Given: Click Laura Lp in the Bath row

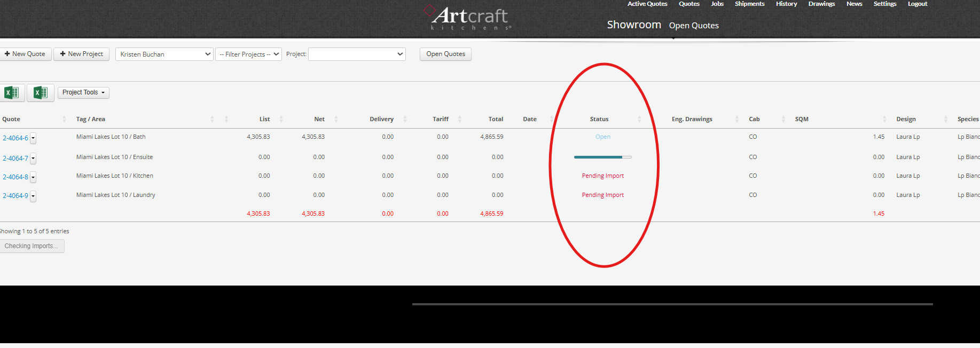Looking at the screenshot, I should pos(908,137).
